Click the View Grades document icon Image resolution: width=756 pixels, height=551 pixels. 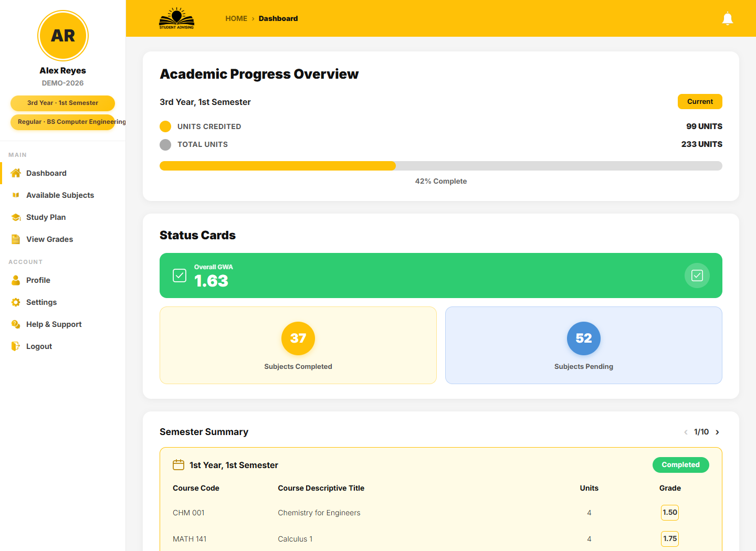16,239
